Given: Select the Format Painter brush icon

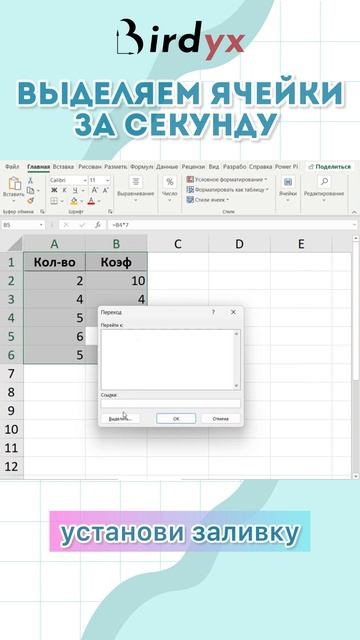Looking at the screenshot, I should 31,200.
